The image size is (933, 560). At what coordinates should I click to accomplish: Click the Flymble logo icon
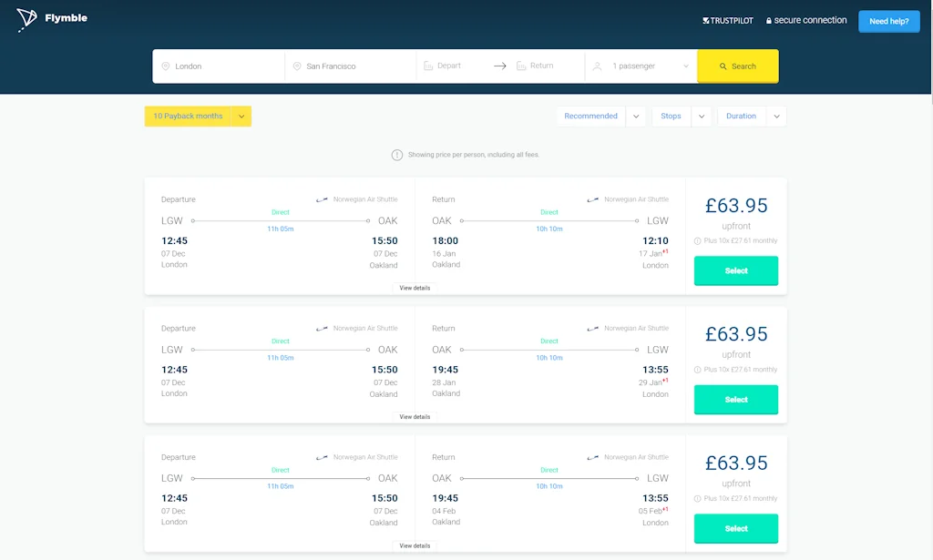pos(26,20)
